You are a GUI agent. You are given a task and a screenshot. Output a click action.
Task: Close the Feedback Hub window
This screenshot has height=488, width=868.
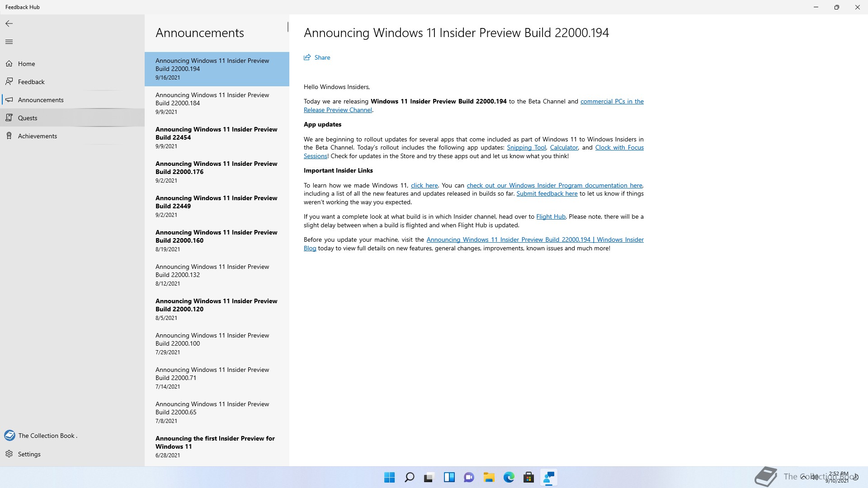(858, 7)
